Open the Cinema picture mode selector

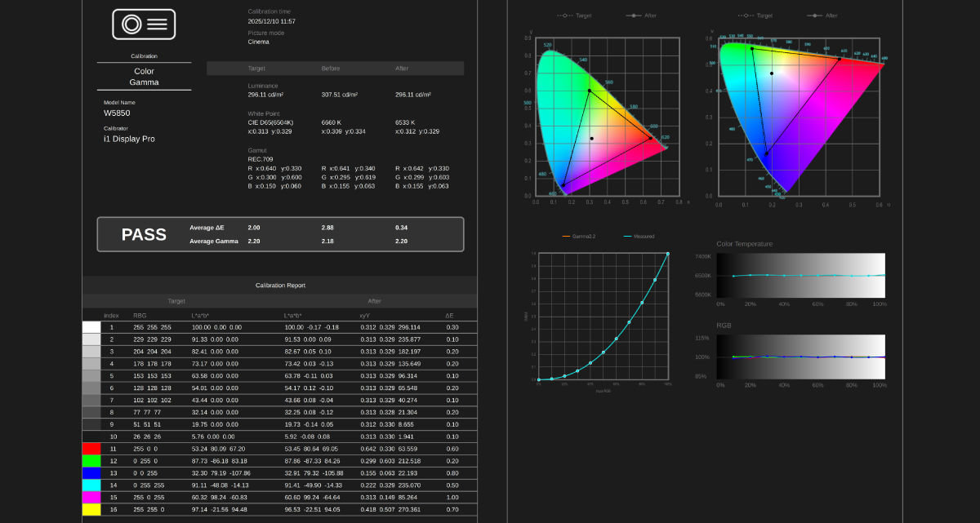pos(258,40)
